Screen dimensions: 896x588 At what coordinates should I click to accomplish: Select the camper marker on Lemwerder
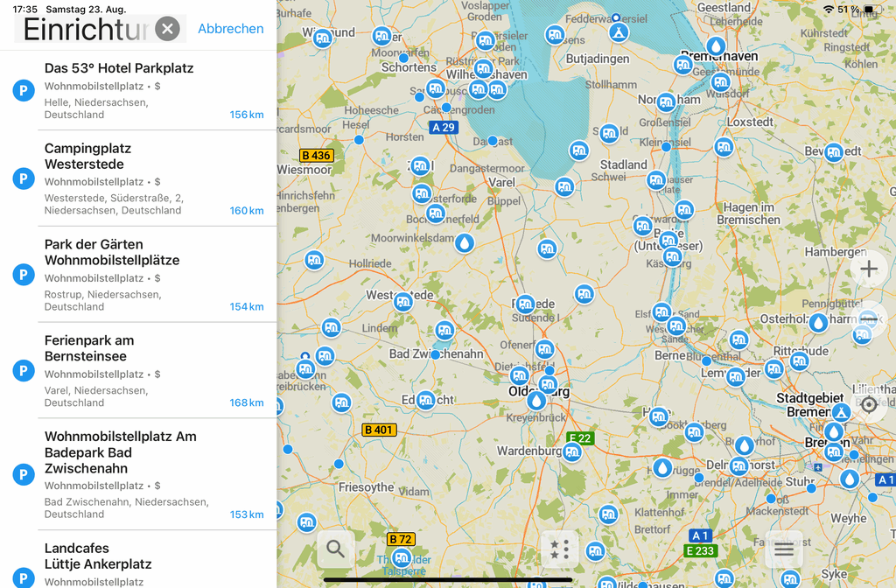pyautogui.click(x=735, y=376)
